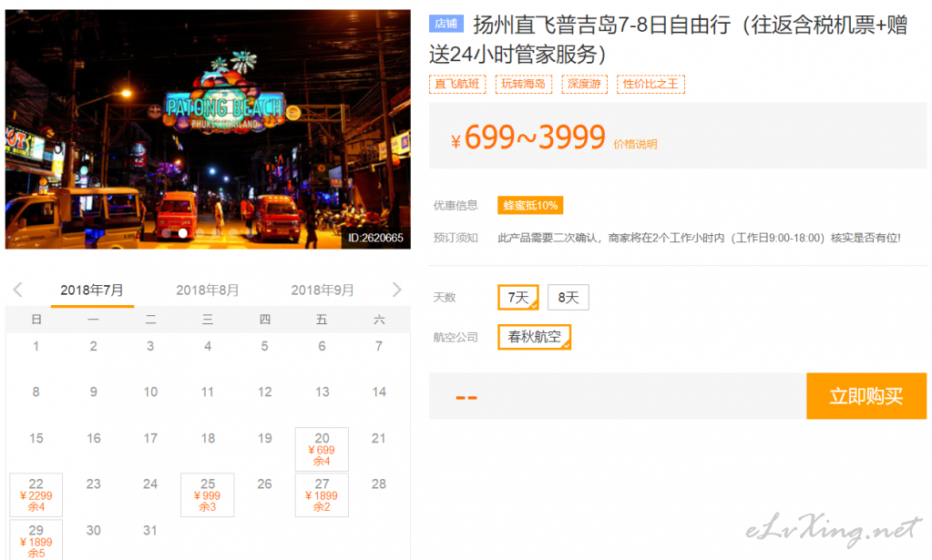Image resolution: width=932 pixels, height=560 pixels.
Task: Click the 玩转海岛 tag
Action: point(524,85)
